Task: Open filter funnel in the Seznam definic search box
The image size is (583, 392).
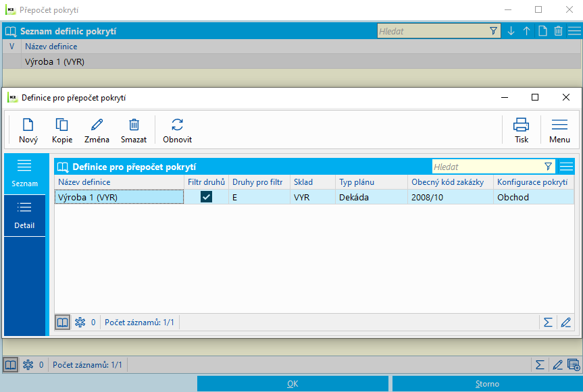Action: (493, 31)
